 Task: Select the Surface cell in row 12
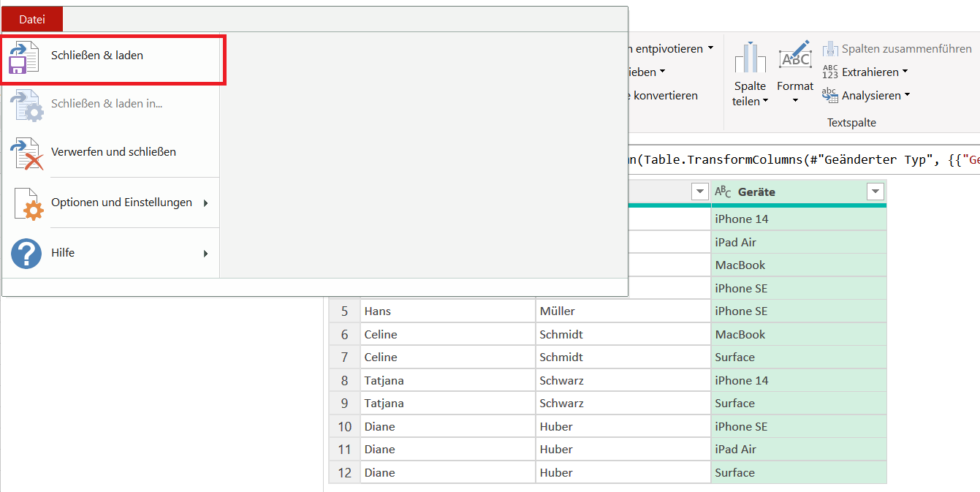(799, 473)
